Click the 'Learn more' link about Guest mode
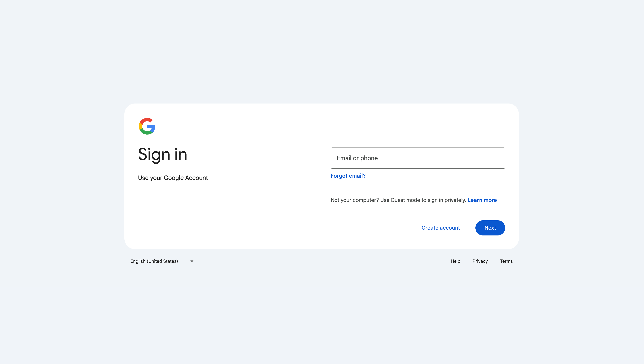The width and height of the screenshot is (644, 364). click(482, 200)
